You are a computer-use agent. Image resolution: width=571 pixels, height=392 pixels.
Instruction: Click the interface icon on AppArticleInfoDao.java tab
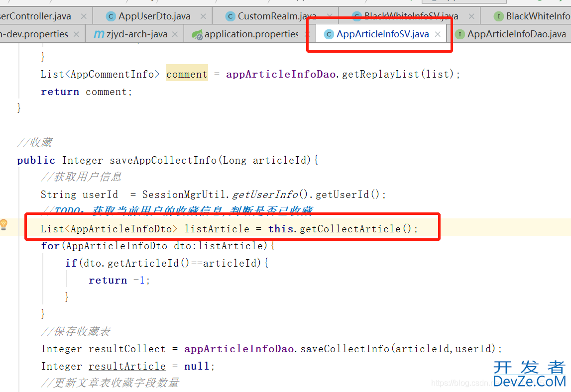(x=460, y=34)
